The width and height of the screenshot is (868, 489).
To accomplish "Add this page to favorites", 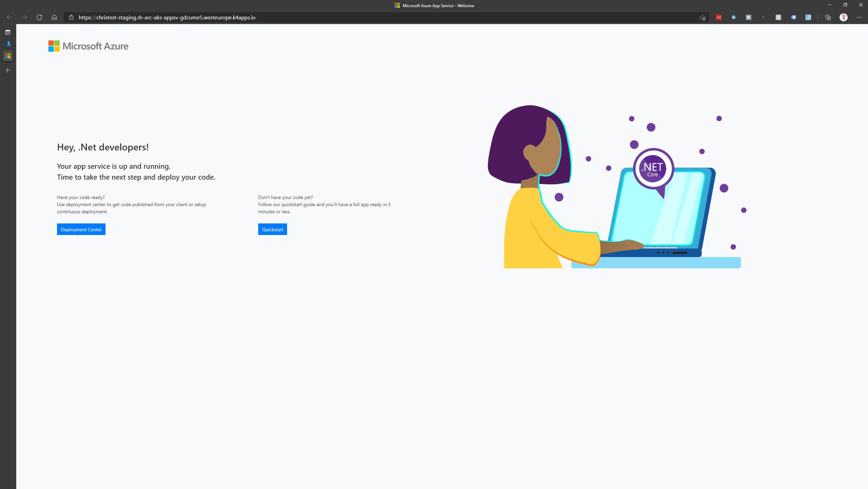I will point(702,17).
